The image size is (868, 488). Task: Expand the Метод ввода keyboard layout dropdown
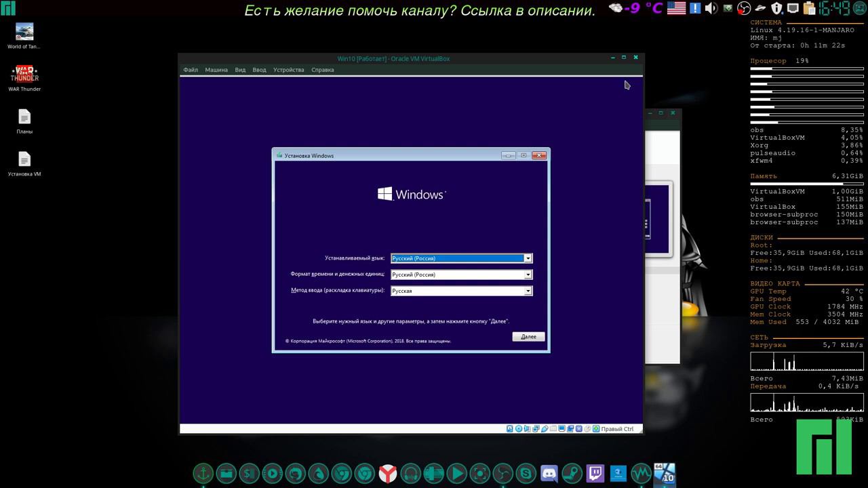tap(528, 291)
